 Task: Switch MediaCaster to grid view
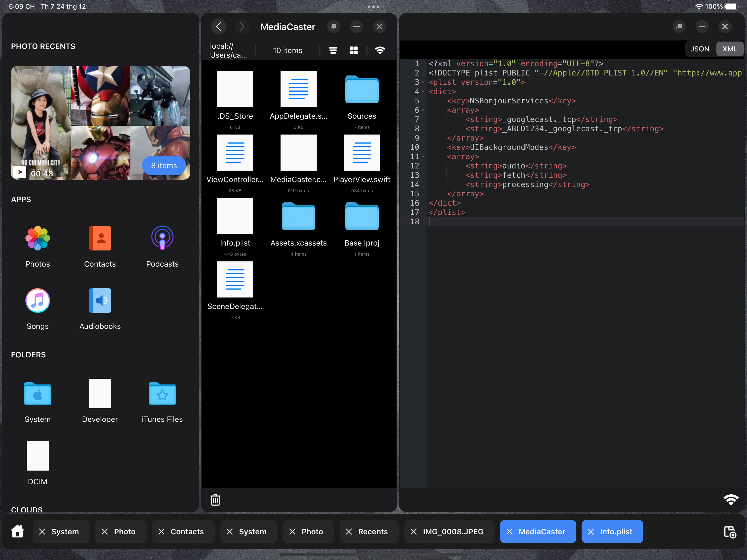354,50
